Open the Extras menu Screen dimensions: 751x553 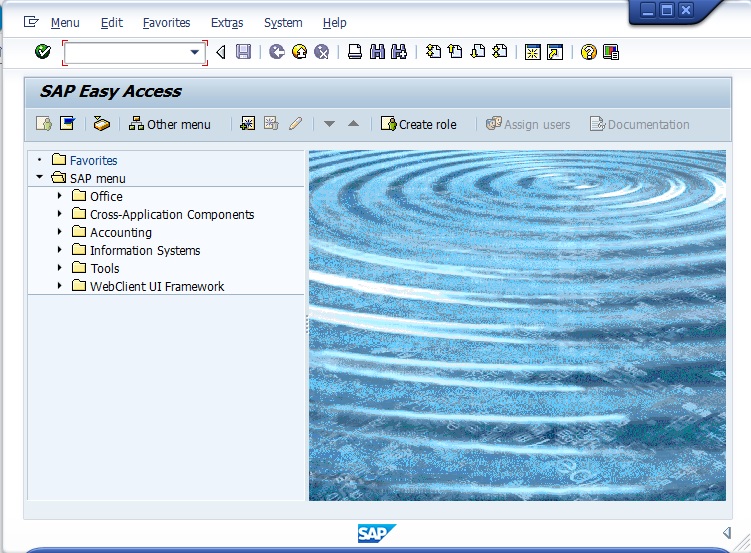point(226,23)
